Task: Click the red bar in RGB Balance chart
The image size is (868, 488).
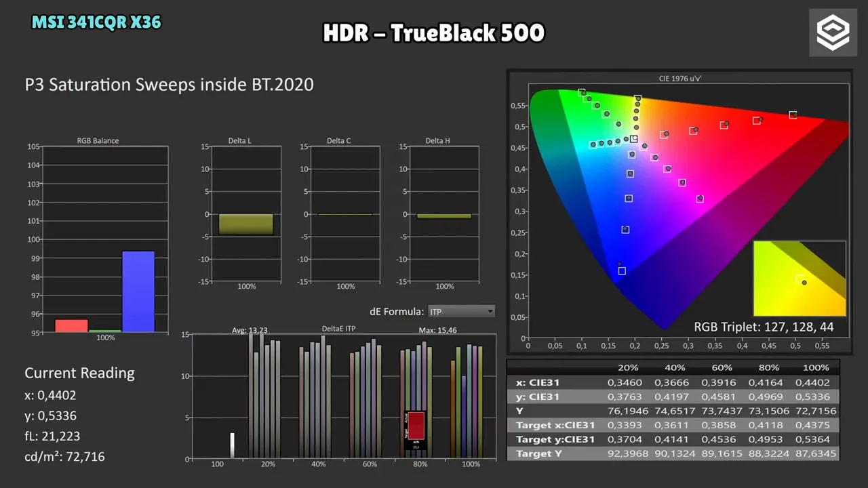Action: [x=71, y=326]
